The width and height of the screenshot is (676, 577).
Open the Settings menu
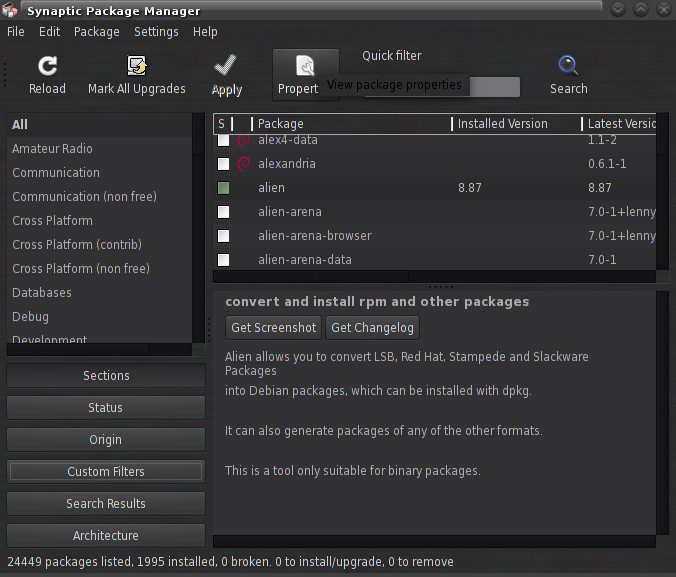pyautogui.click(x=156, y=31)
